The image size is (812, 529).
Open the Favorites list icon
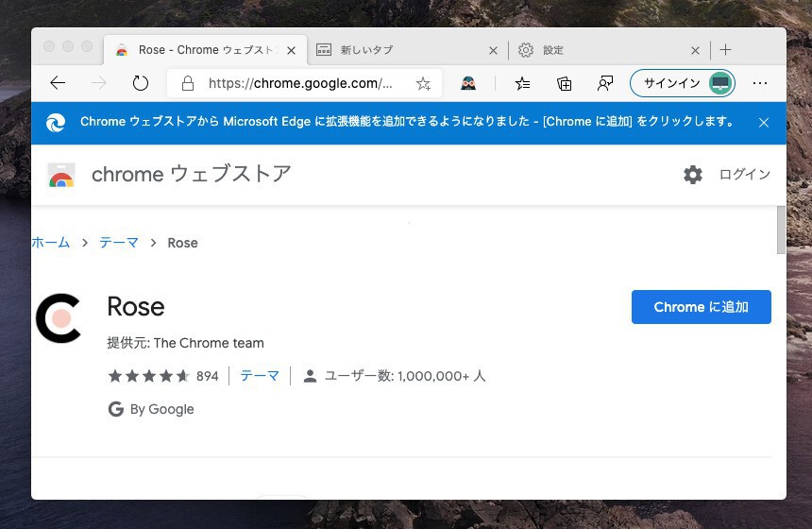click(x=523, y=83)
